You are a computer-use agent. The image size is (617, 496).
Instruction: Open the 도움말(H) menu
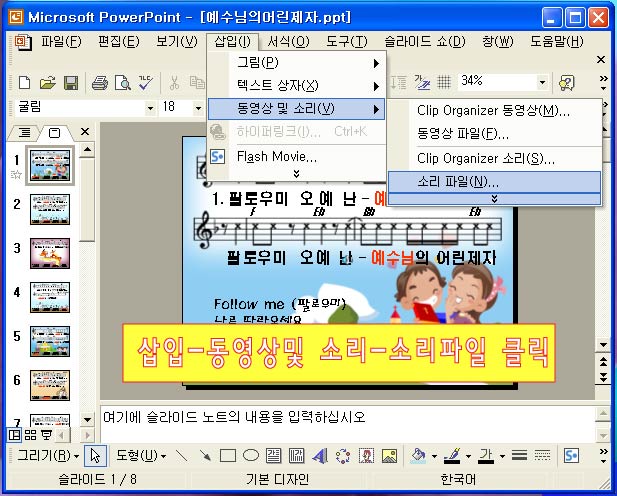pos(556,41)
